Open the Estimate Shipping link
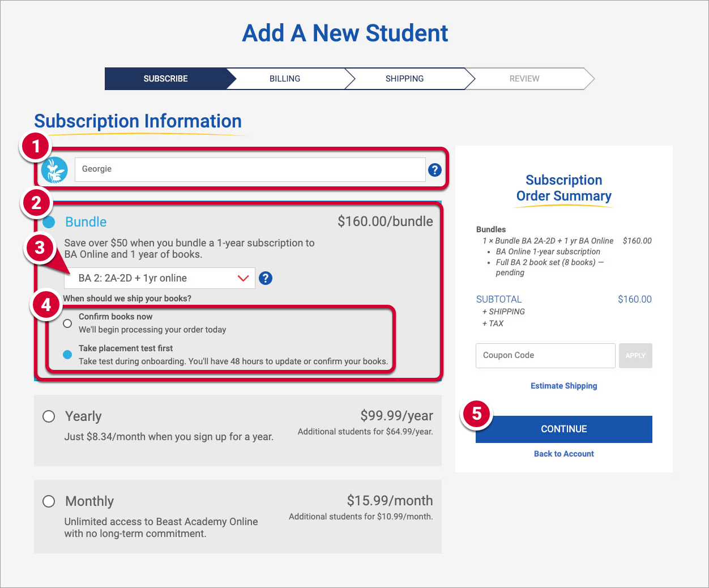This screenshot has width=709, height=588. click(564, 386)
